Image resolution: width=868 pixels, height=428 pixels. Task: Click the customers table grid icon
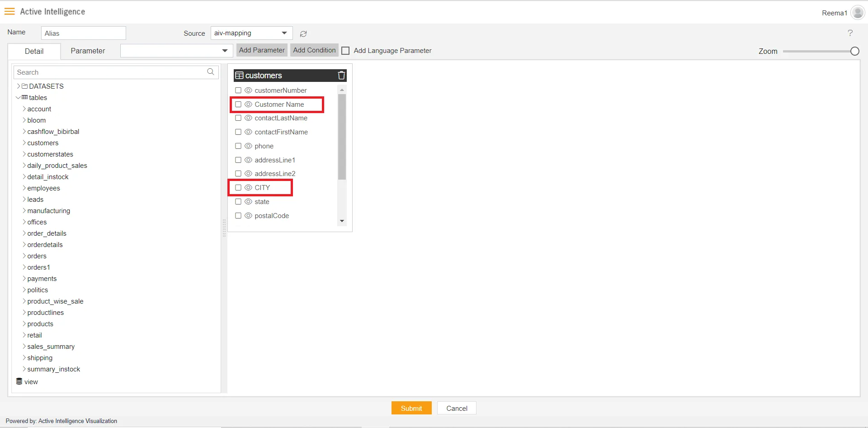pos(239,76)
